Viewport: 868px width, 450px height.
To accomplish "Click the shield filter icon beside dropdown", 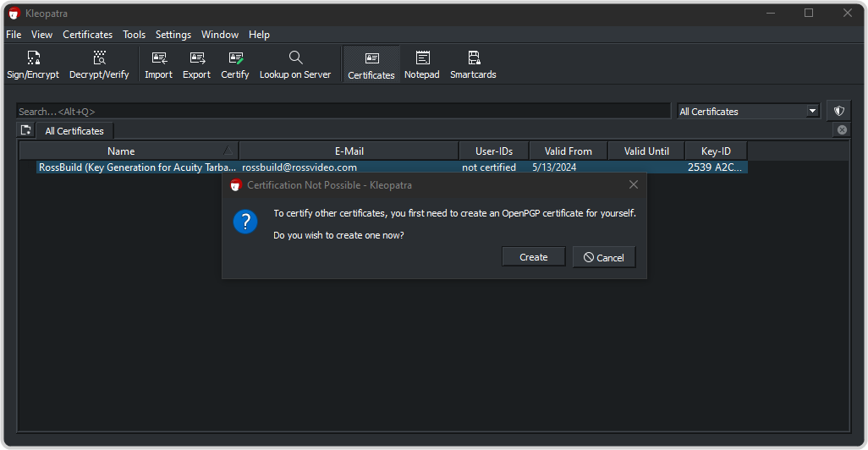I will [x=839, y=111].
